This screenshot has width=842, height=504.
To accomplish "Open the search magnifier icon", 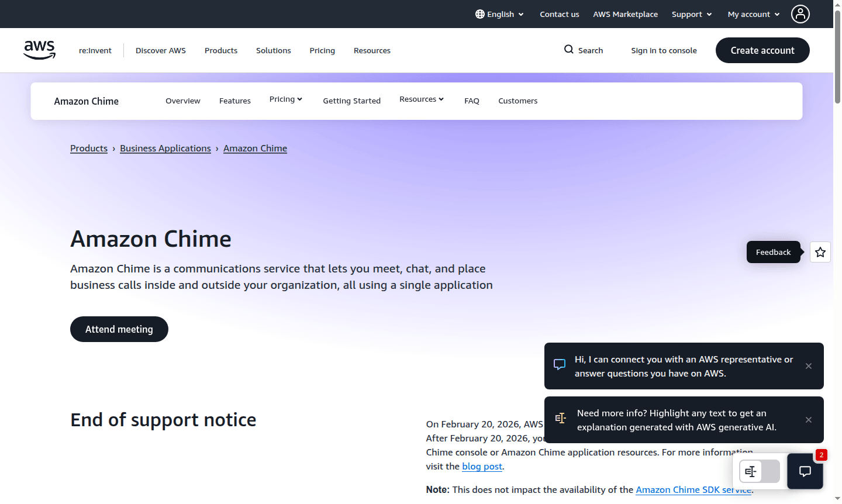I will click(x=567, y=50).
